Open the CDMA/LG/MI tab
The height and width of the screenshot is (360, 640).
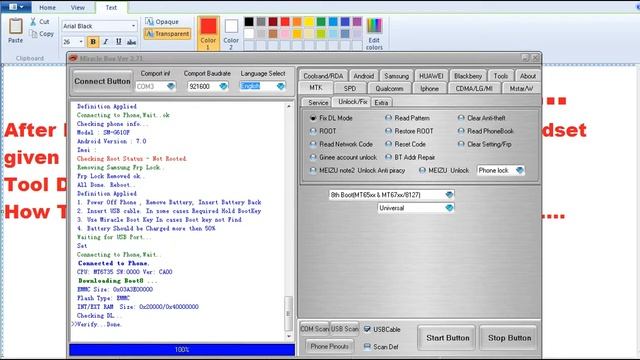point(474,89)
